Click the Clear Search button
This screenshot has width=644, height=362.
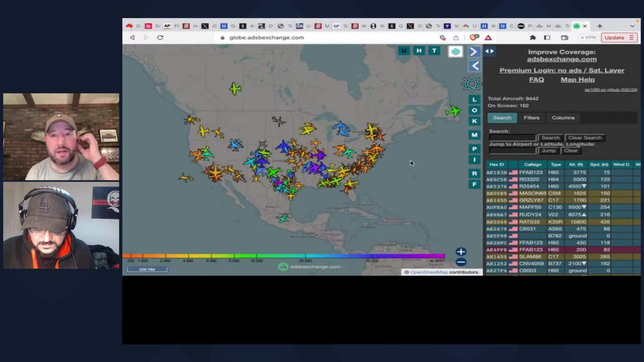coord(585,138)
